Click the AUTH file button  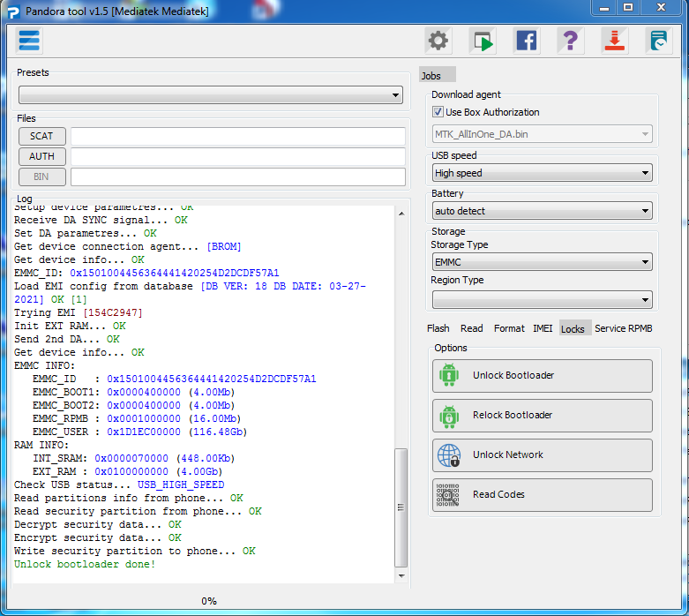[41, 156]
